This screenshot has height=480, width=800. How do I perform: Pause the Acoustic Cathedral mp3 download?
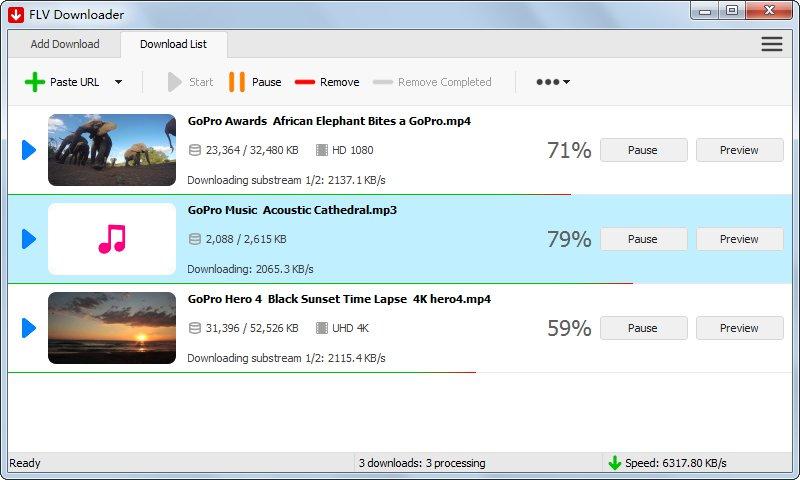(643, 239)
